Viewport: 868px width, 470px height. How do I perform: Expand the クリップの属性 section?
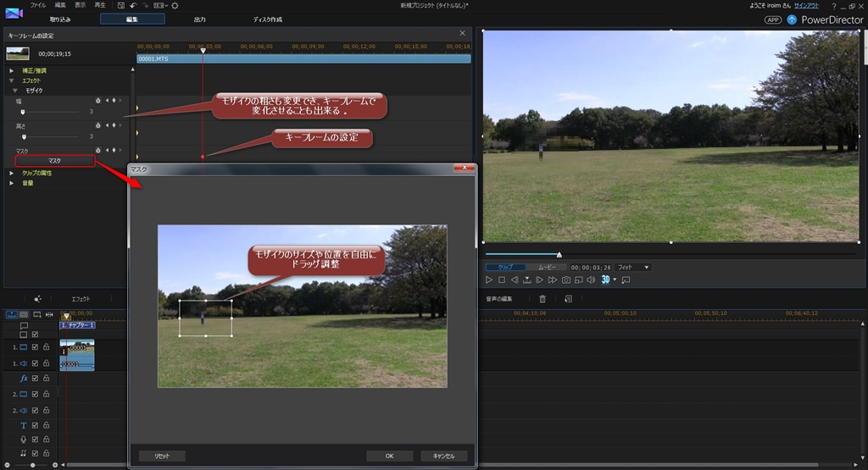(x=12, y=173)
